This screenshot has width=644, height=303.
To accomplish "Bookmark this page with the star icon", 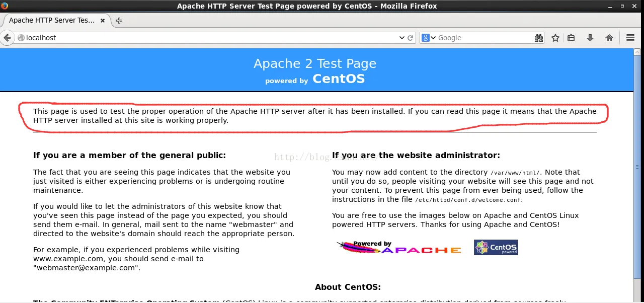I will pyautogui.click(x=555, y=38).
